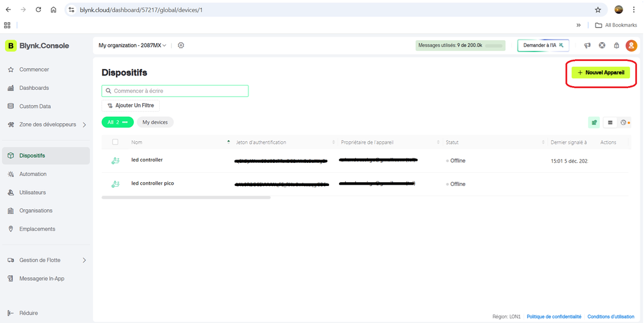Click the Dispositifs cube icon

(11, 156)
